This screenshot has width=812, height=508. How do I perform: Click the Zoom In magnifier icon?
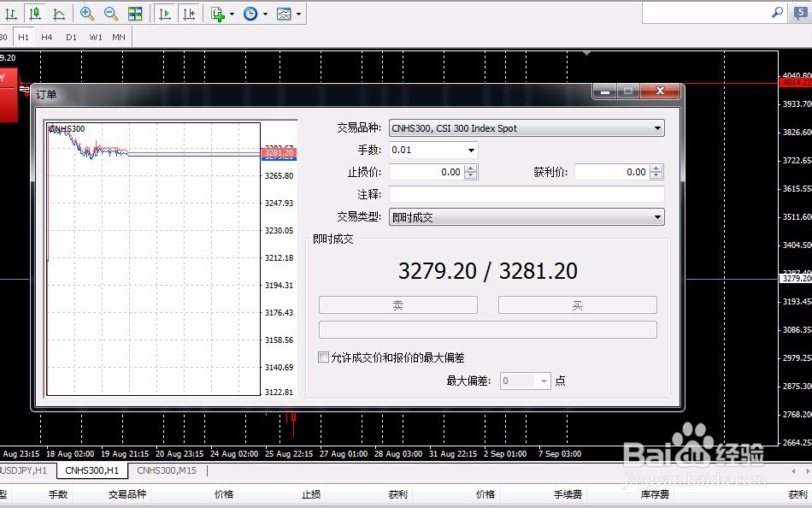(x=86, y=14)
